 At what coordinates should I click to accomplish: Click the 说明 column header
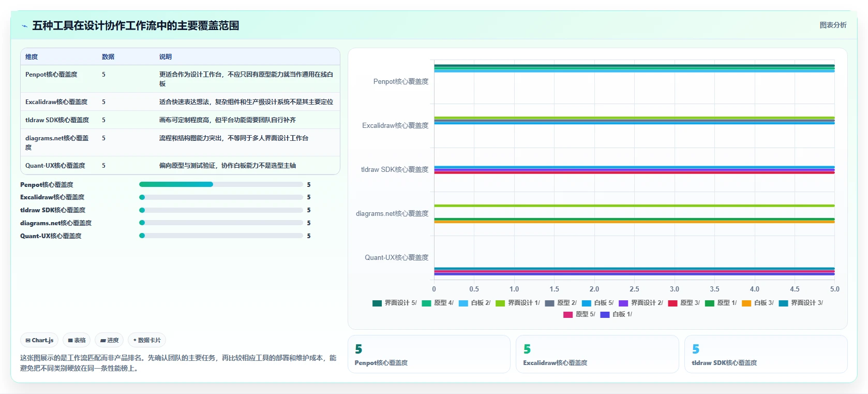166,57
